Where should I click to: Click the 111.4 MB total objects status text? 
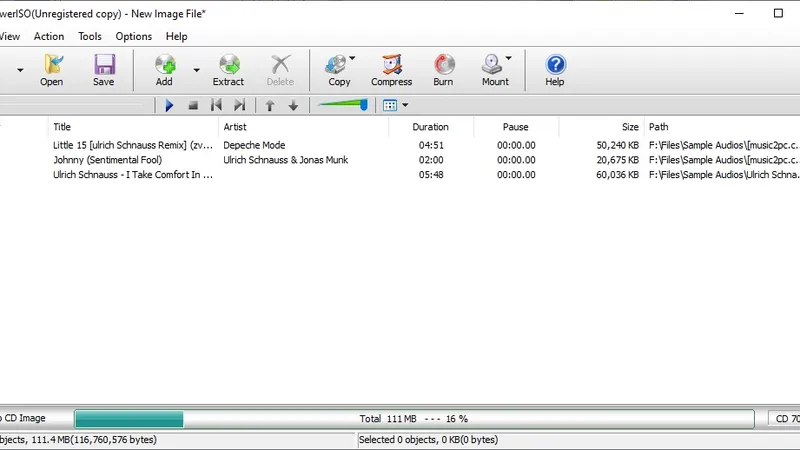pyautogui.click(x=79, y=440)
